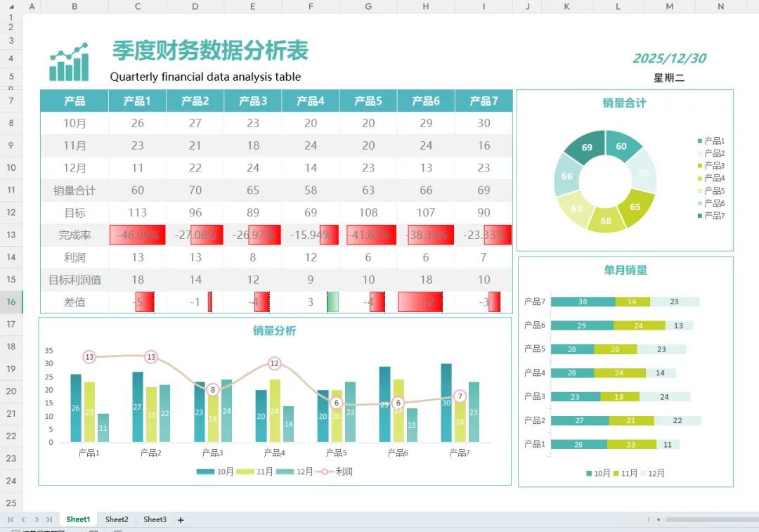
Task: Click the 完成率 row label
Action: pos(74,235)
